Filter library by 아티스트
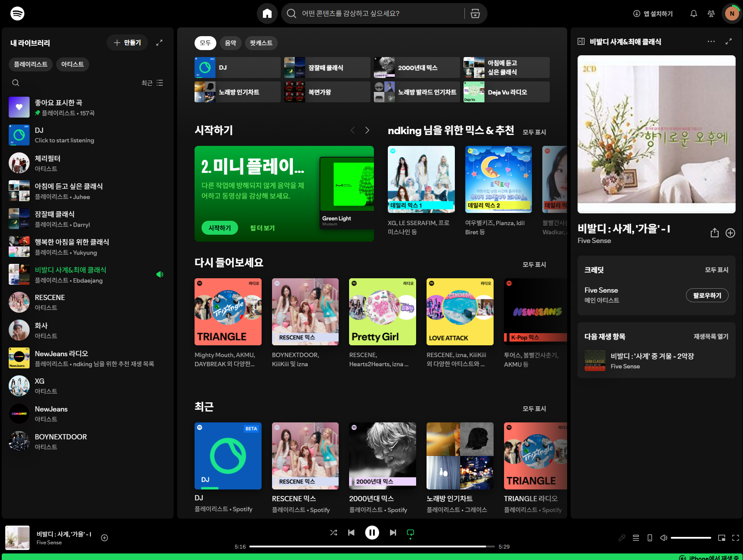 (72, 64)
